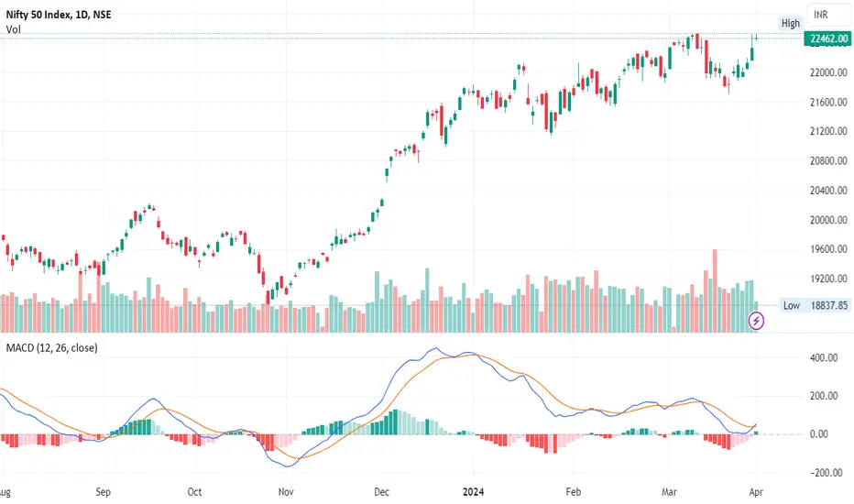This screenshot has height=504, width=854.
Task: Click the 0.00 MACD zero-line label
Action: coord(818,434)
